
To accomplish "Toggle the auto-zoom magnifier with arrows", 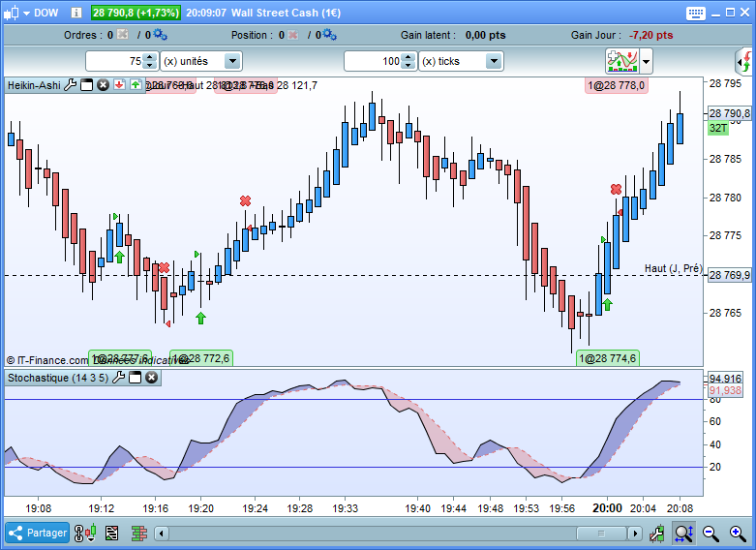I will coord(684,534).
